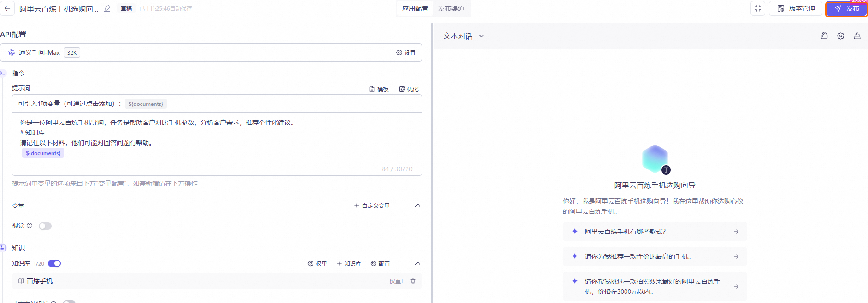Open 版本管理 version management
This screenshot has height=303, width=868.
click(x=796, y=8)
